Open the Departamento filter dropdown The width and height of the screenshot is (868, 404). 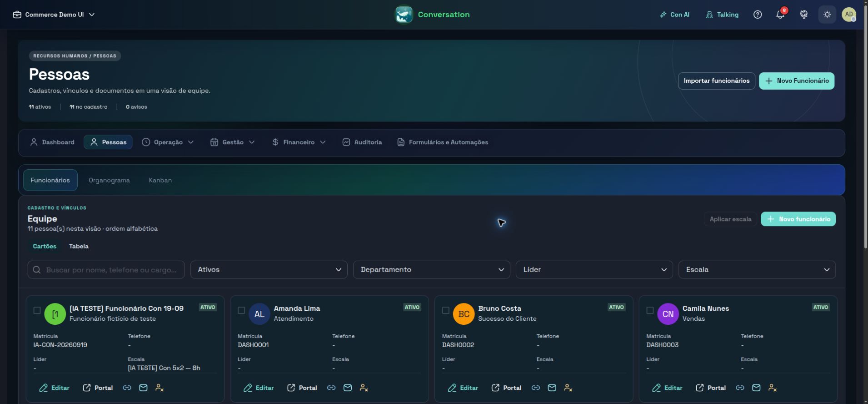tap(431, 269)
